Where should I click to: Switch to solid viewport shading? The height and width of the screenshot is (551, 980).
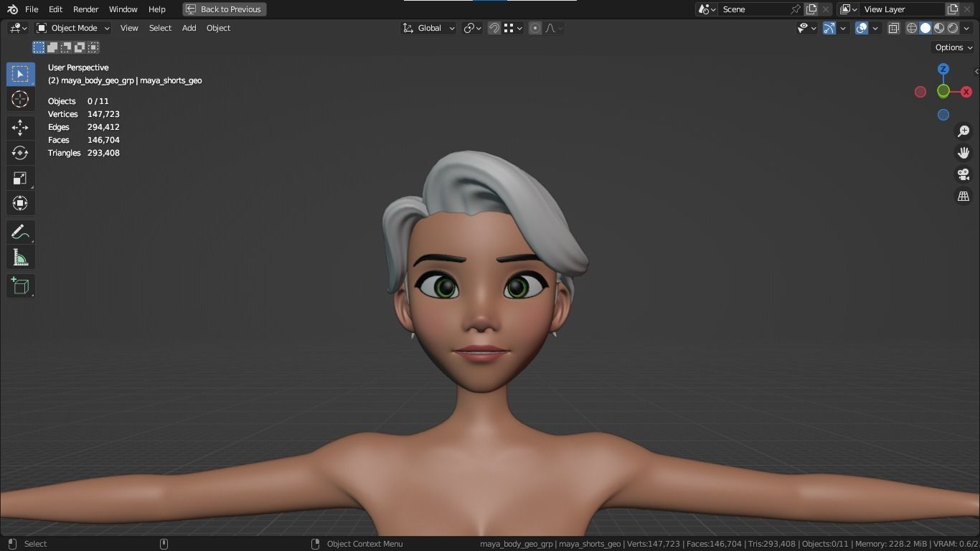click(x=925, y=28)
